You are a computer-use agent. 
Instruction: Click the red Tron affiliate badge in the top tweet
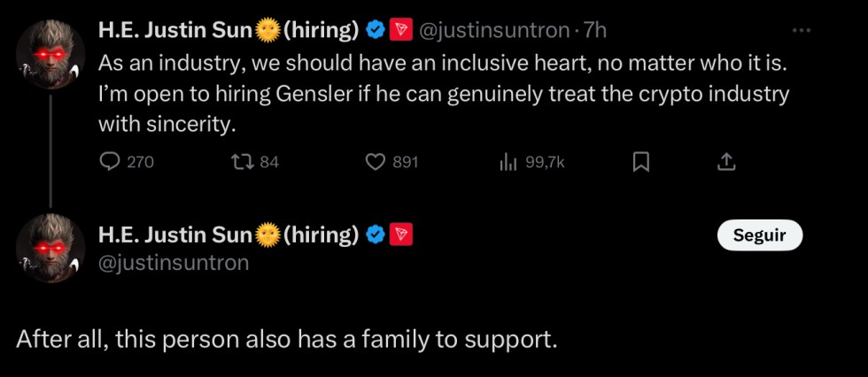(x=400, y=30)
